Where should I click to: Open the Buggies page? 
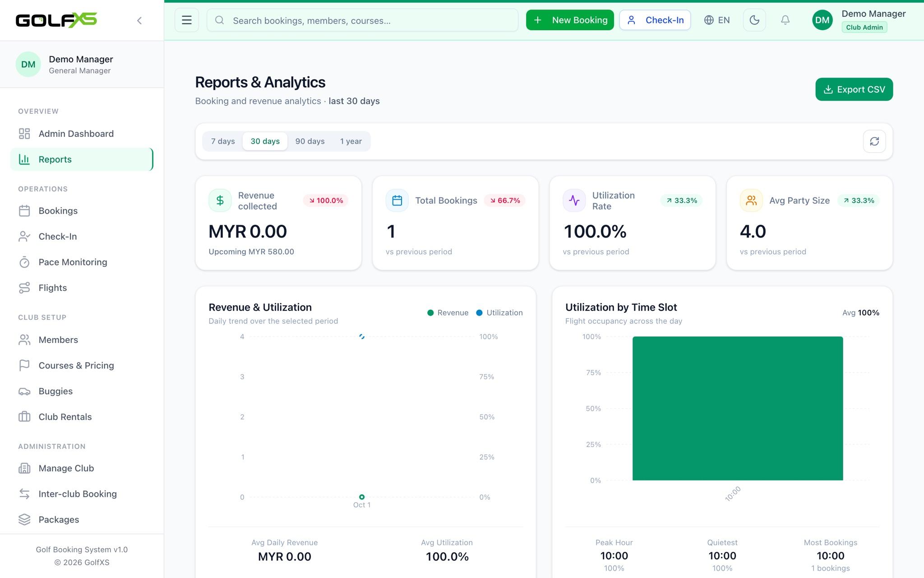(82, 392)
